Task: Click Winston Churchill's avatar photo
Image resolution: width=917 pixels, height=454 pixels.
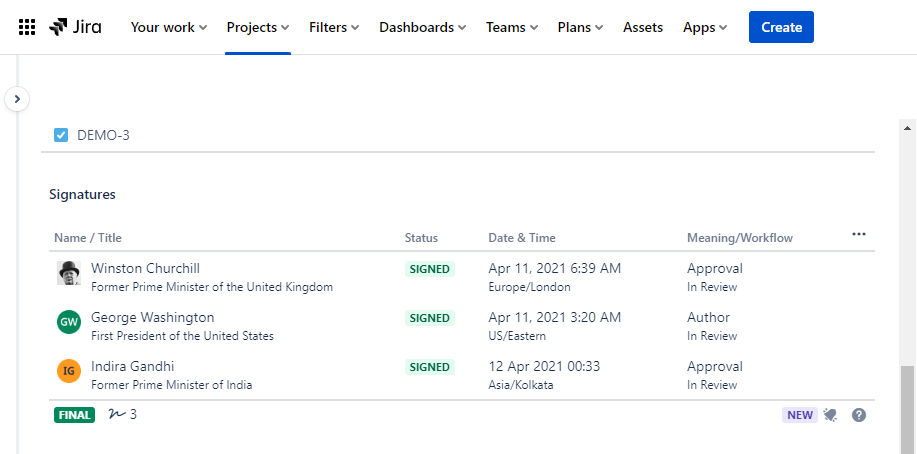Action: [69, 273]
